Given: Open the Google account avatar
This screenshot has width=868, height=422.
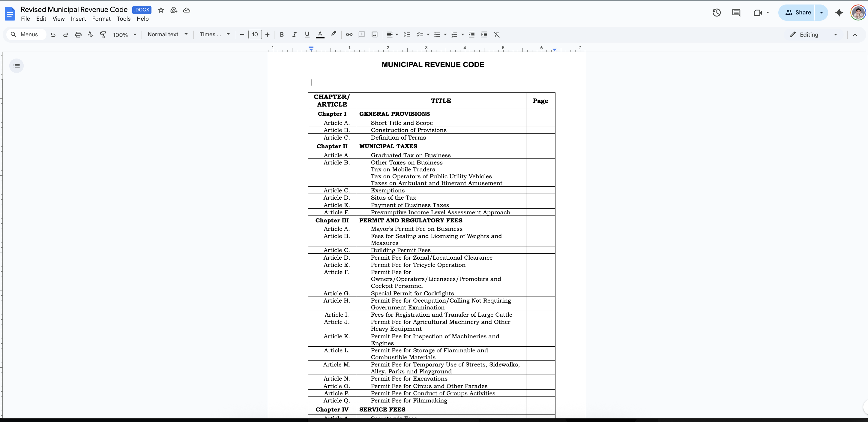Looking at the screenshot, I should pos(858,13).
